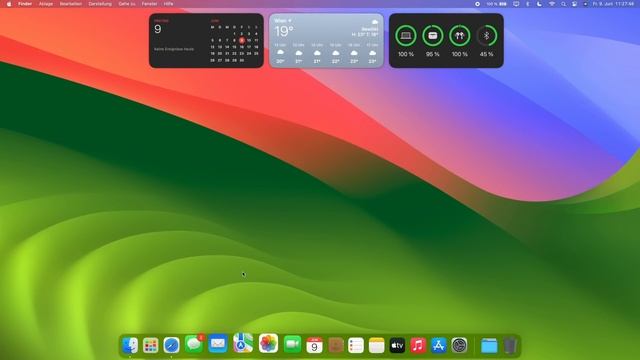Viewport: 640px width, 360px height.
Task: Click the Wi-Fi status icon
Action: click(552, 4)
